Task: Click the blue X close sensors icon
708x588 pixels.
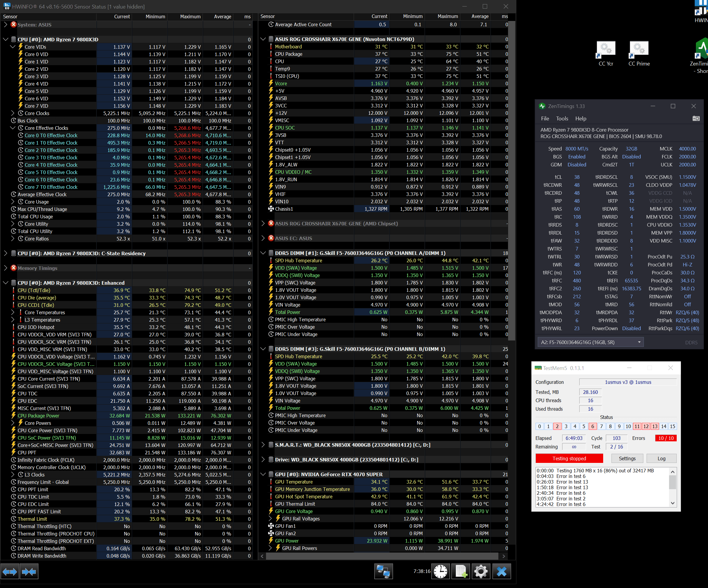Action: (x=501, y=571)
